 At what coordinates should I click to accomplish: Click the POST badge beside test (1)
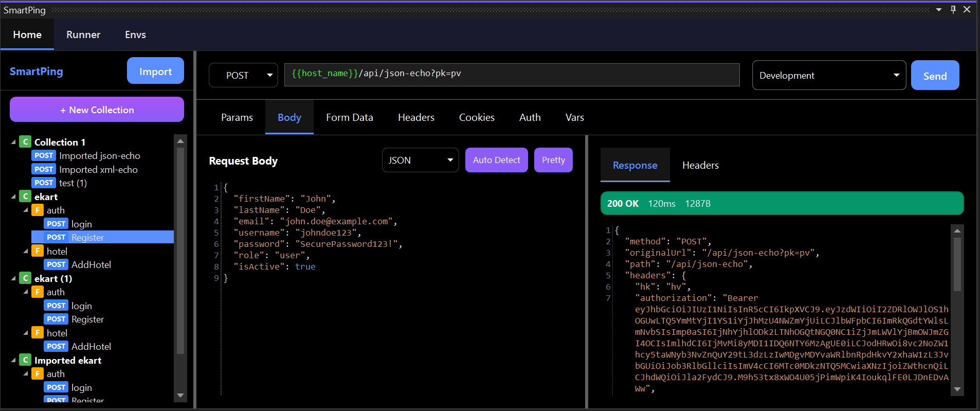coord(44,183)
